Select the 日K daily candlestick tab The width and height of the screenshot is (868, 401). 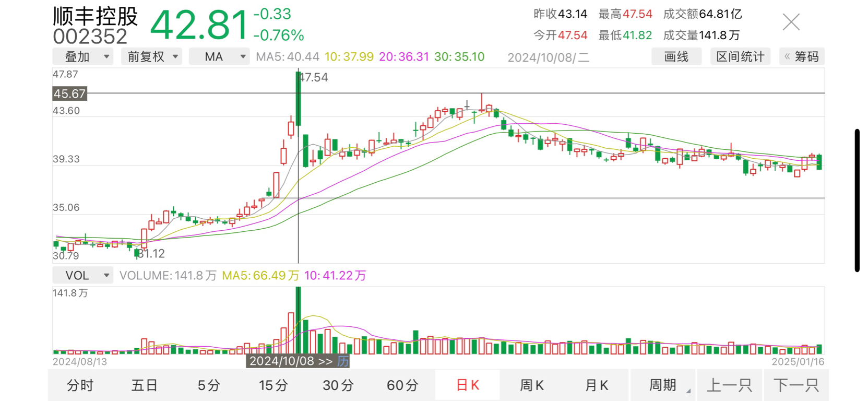pyautogui.click(x=467, y=385)
